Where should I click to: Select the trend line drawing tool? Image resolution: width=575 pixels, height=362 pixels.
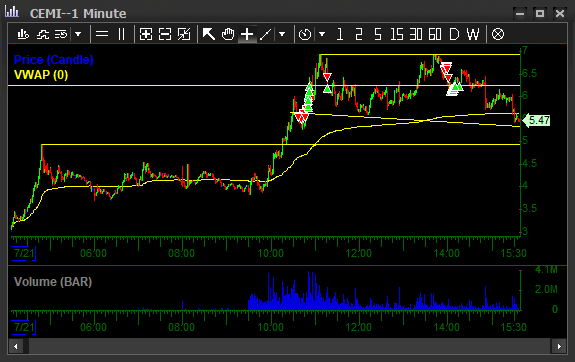coord(265,34)
